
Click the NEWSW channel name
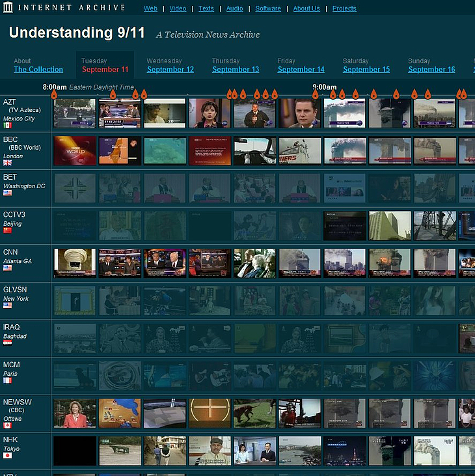pos(18,402)
